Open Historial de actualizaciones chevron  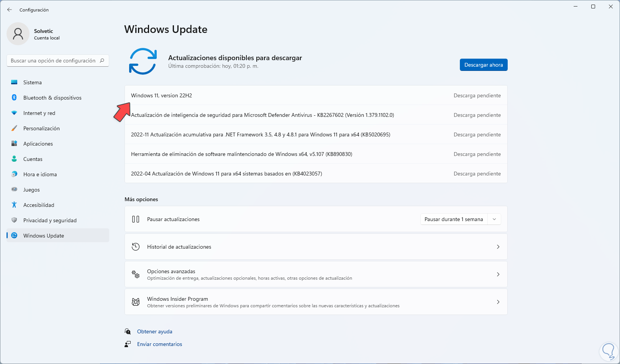(x=498, y=247)
